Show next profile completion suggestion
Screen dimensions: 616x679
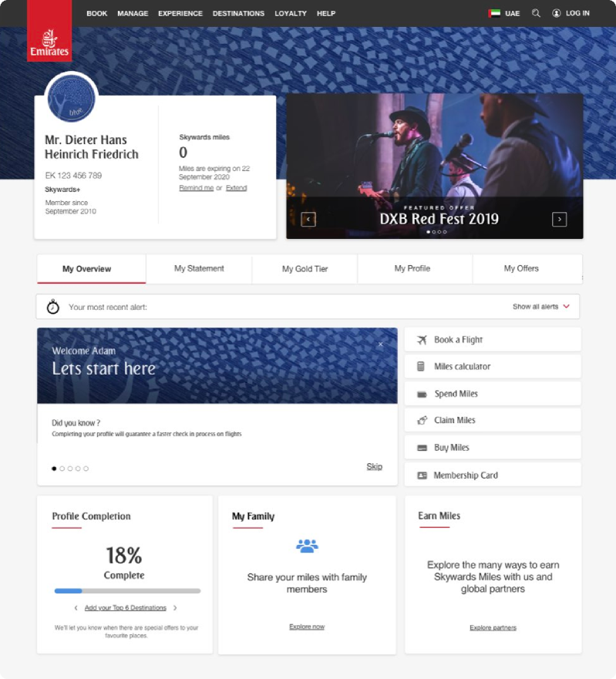click(175, 608)
